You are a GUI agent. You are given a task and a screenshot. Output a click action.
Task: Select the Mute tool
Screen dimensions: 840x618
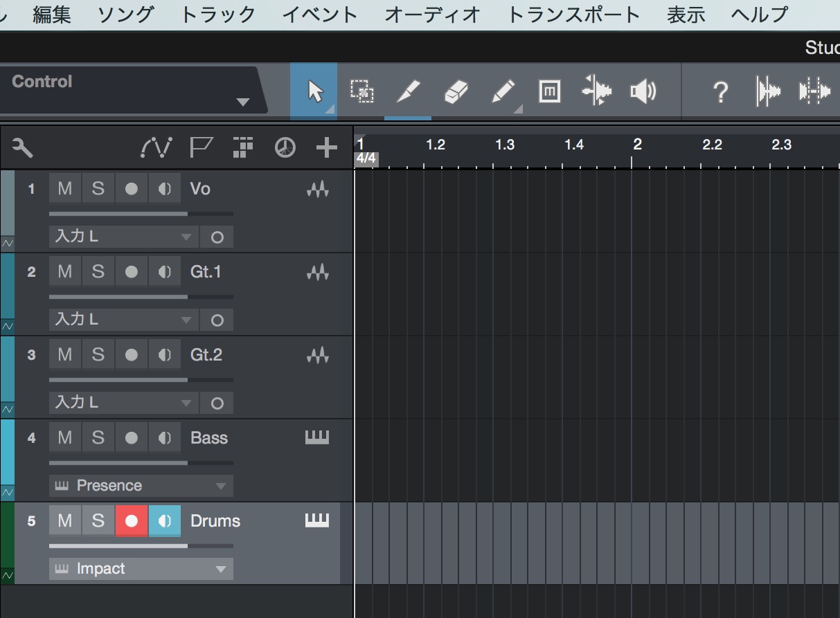[x=549, y=91]
